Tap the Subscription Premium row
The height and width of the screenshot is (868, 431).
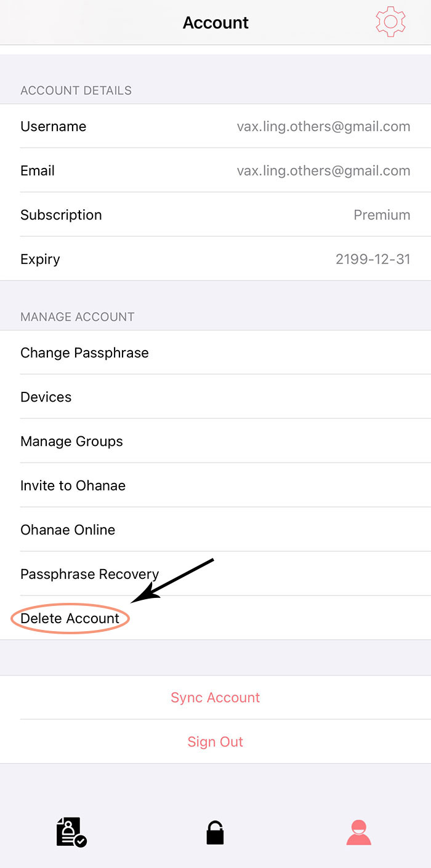point(216,215)
